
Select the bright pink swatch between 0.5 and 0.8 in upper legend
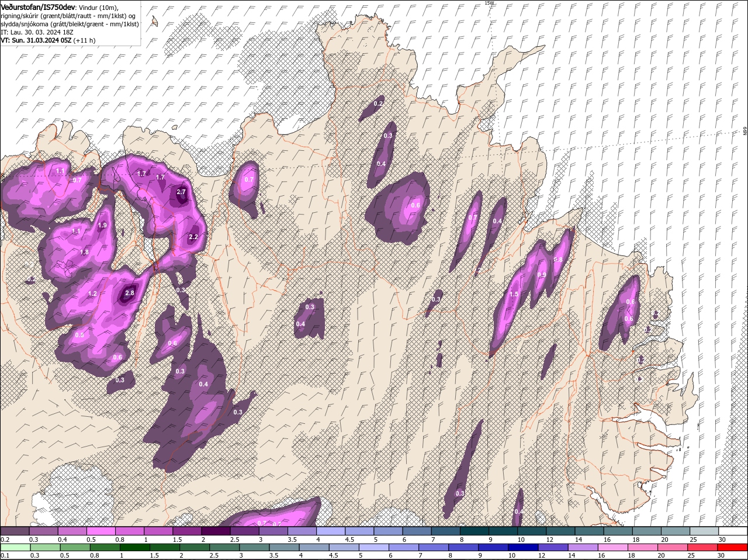(101, 531)
